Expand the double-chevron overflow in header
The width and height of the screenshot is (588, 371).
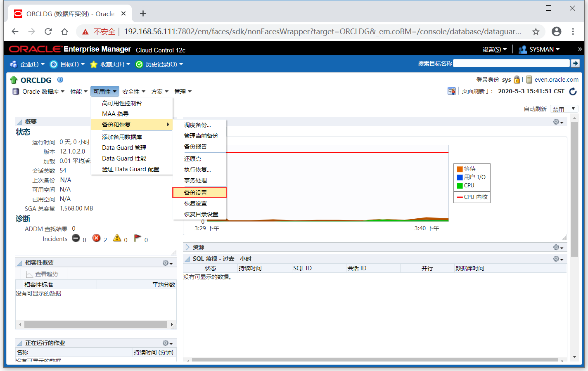point(580,49)
